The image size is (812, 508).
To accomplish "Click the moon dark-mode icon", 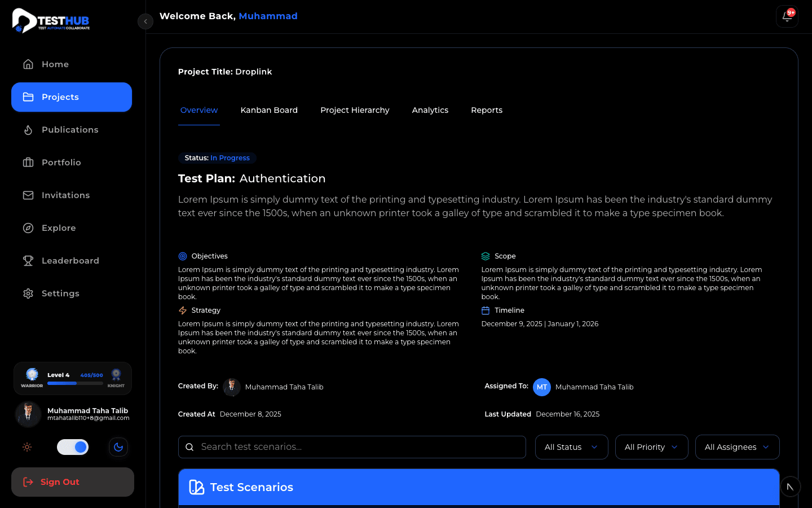I will click(118, 447).
